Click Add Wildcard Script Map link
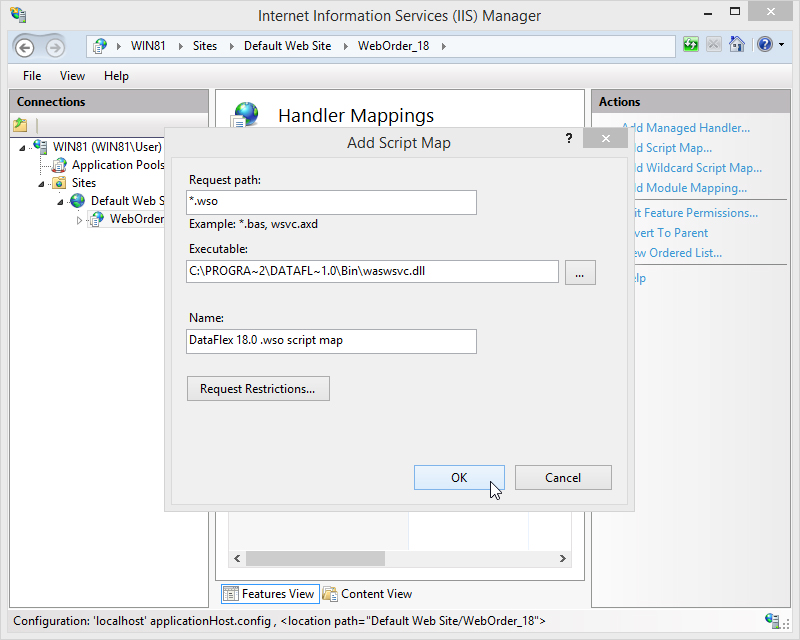 tap(697, 168)
